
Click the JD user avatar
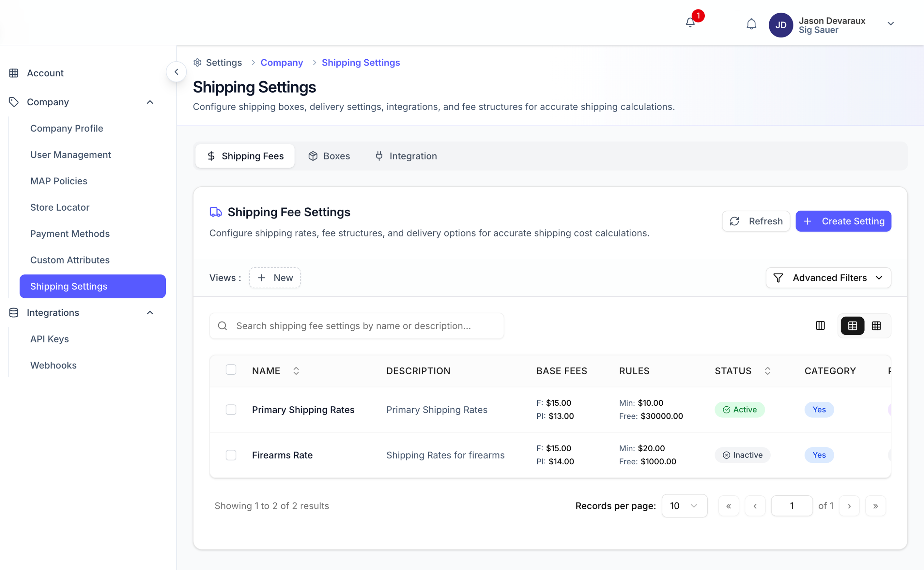[x=781, y=25]
